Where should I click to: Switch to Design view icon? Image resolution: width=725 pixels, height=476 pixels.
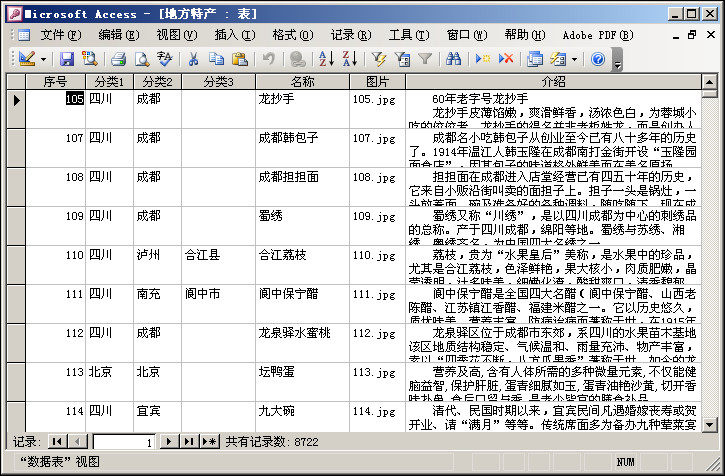pyautogui.click(x=27, y=59)
